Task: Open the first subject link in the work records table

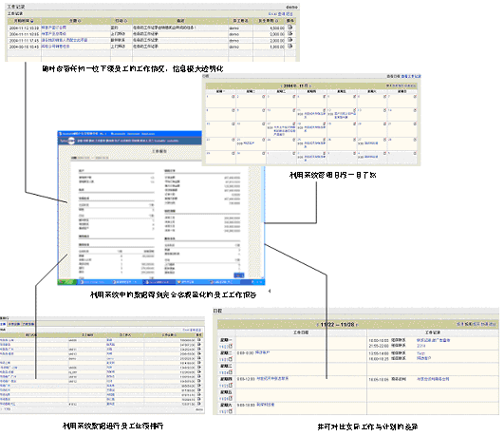Action: click(x=53, y=28)
